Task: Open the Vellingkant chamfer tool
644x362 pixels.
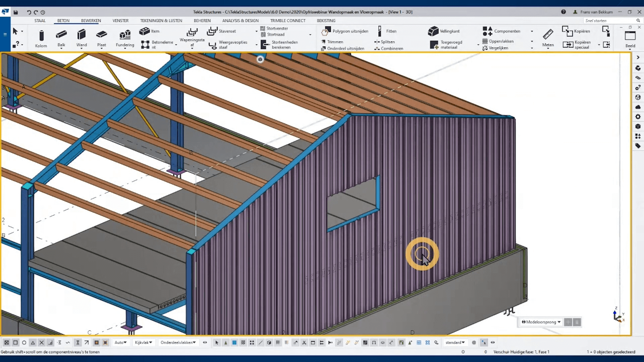Action: coord(433,31)
